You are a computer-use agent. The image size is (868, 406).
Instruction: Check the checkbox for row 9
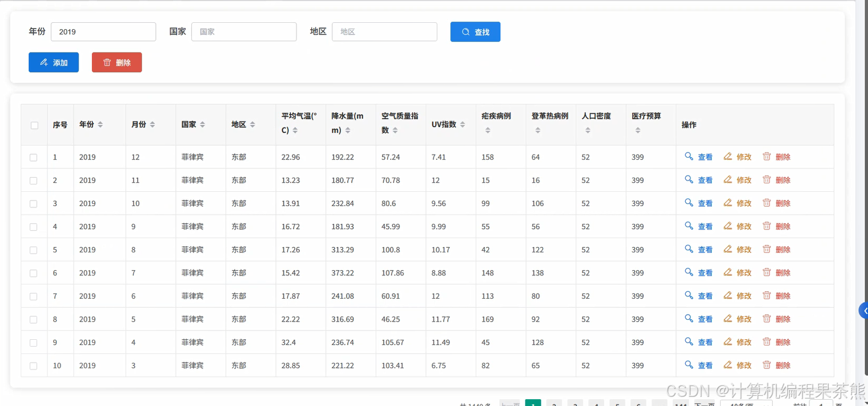(x=34, y=343)
